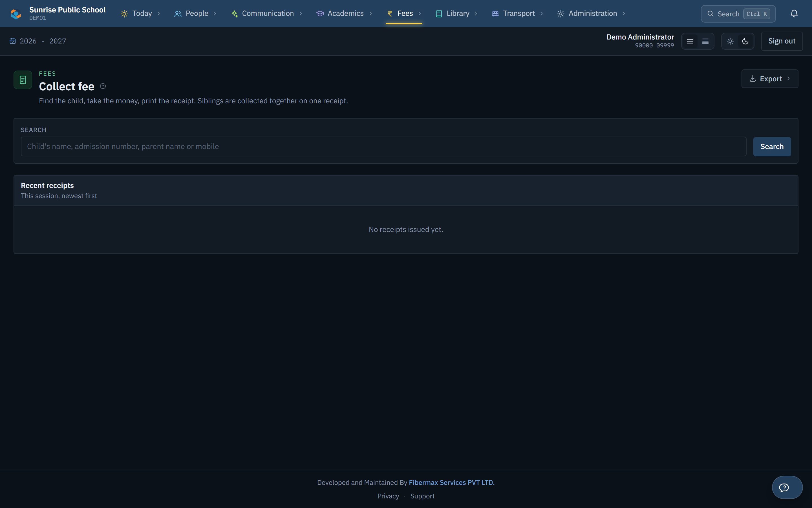Click the green receipt icon beside Collect fee
Image resolution: width=812 pixels, height=508 pixels.
[23, 80]
